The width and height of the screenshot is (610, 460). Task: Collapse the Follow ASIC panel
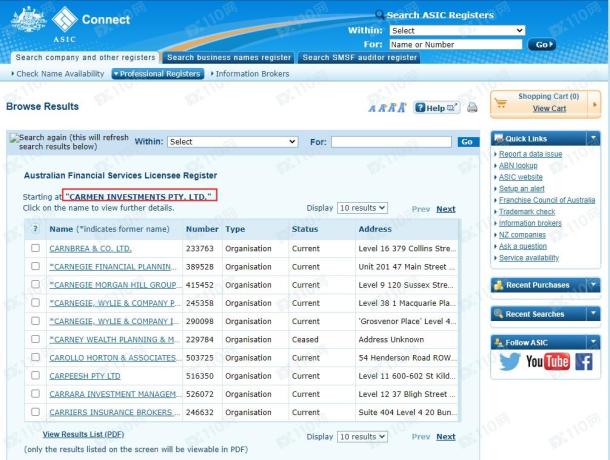[593, 342]
